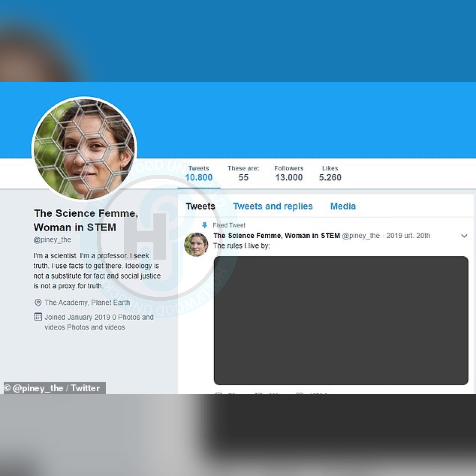
Task: Open the dark image attached to pinned tweet
Action: click(x=341, y=320)
